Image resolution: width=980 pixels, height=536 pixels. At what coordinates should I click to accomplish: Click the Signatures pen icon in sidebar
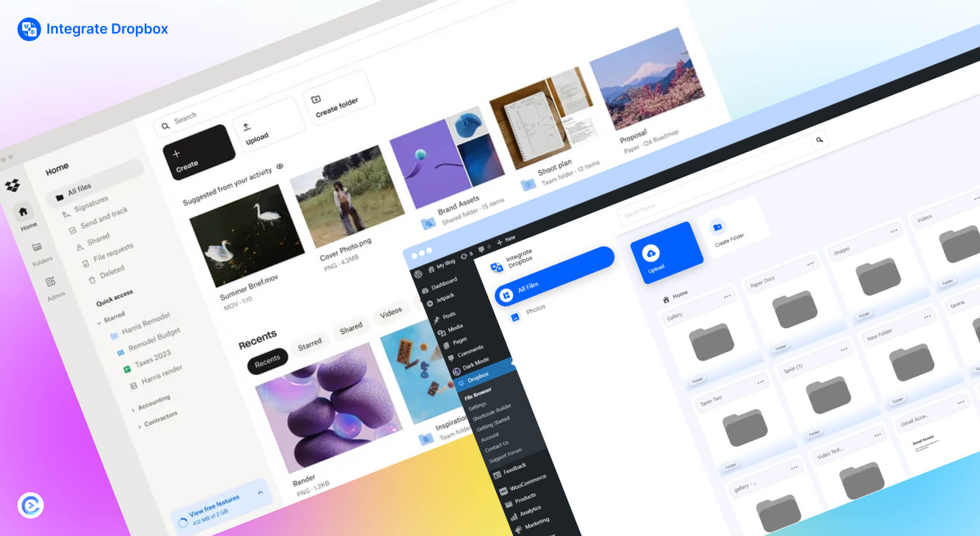(x=66, y=214)
